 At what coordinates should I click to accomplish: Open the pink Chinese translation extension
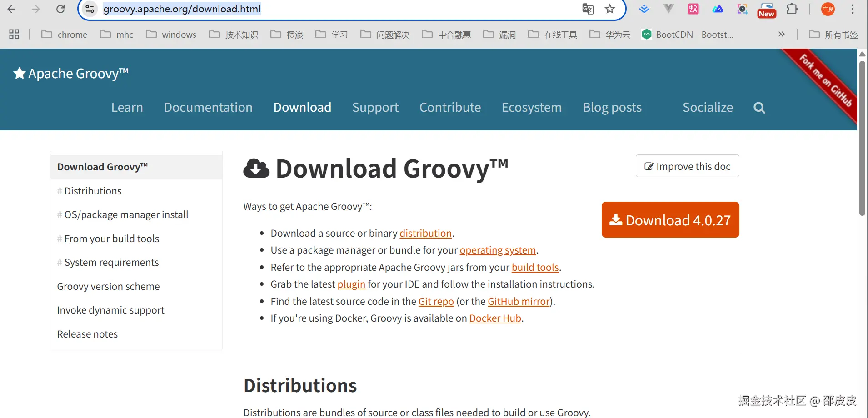693,9
